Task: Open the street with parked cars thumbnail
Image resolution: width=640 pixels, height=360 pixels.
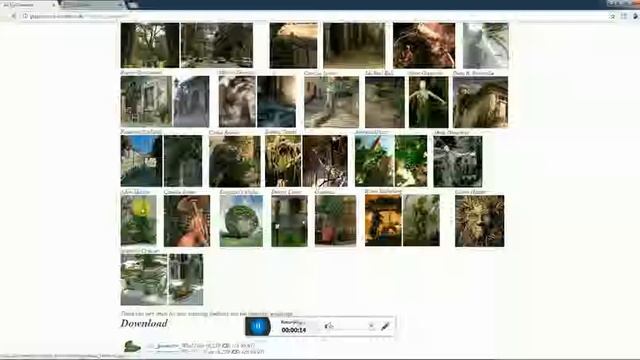Action: 217,45
